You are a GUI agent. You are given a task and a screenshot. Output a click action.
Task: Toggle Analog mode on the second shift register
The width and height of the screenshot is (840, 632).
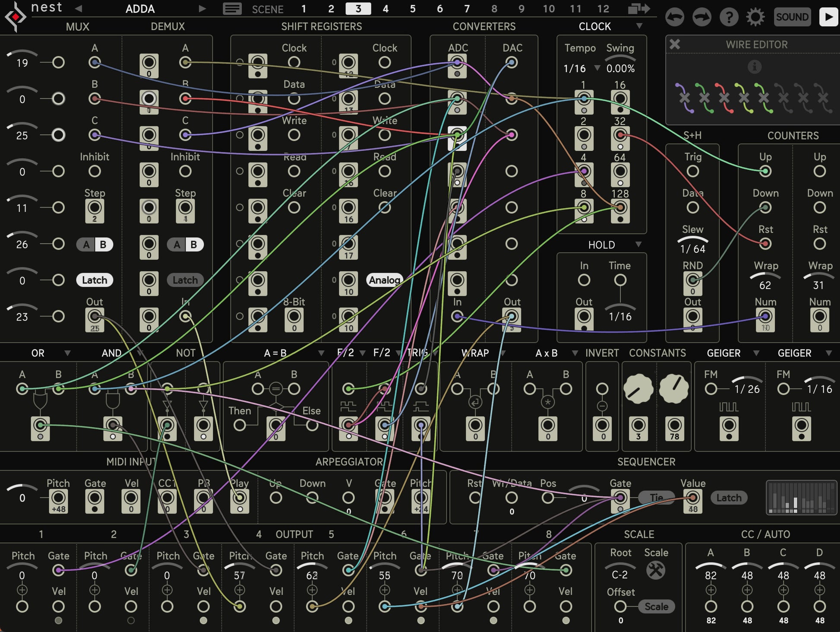tap(384, 280)
